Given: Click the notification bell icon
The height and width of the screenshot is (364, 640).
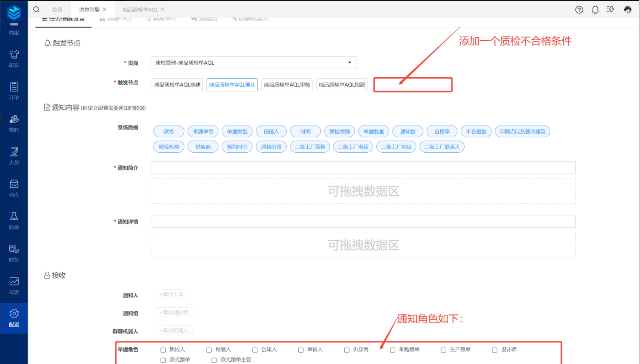Looking at the screenshot, I should [x=595, y=10].
